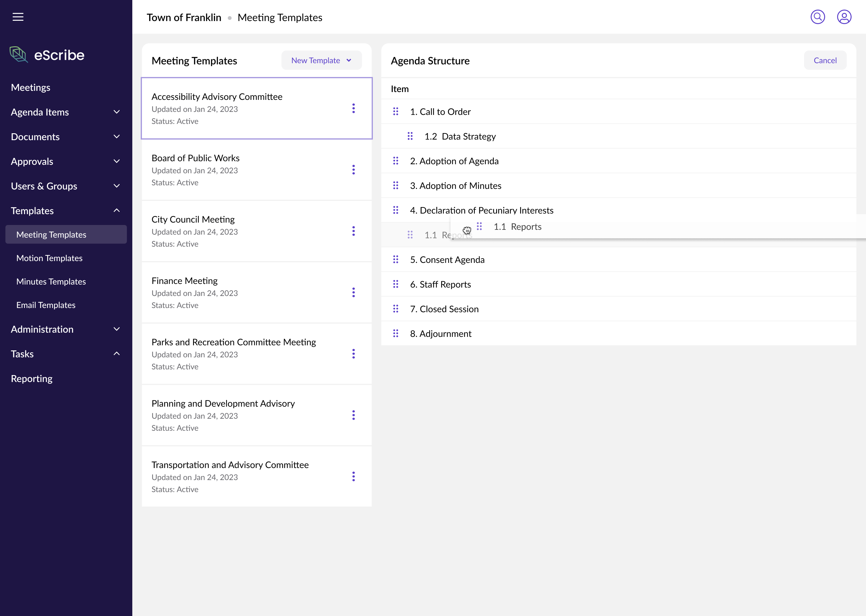Open options menu for Planning and Development Advisory
866x616 pixels.
point(353,415)
